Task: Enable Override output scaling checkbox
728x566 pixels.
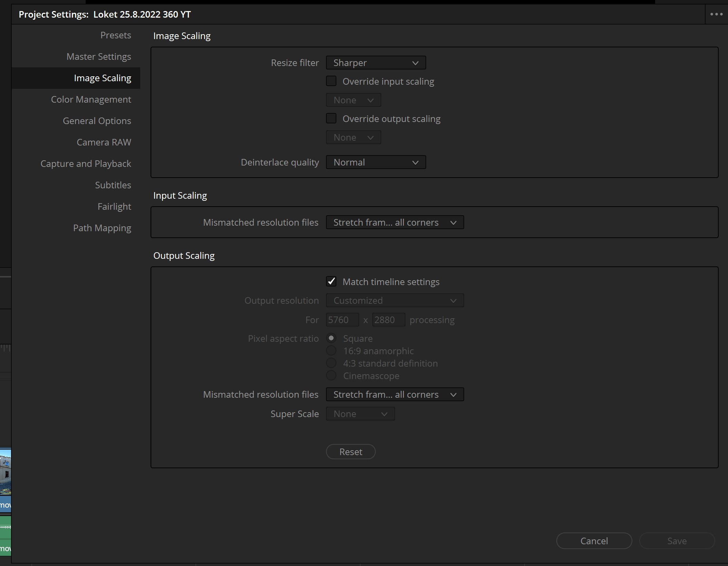Action: [x=331, y=119]
